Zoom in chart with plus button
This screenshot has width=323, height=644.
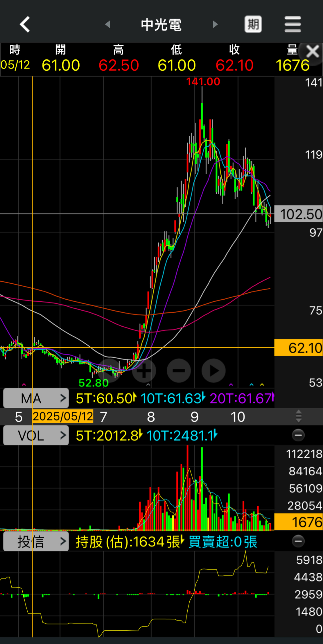144,371
